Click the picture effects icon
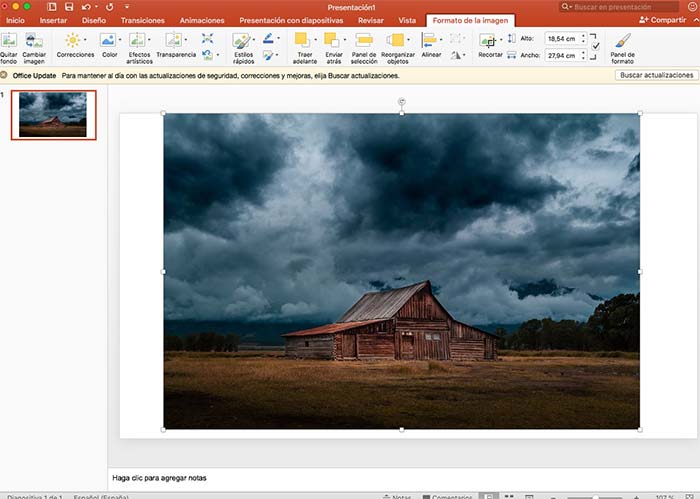Screen dimensions: 700x499 [267, 55]
